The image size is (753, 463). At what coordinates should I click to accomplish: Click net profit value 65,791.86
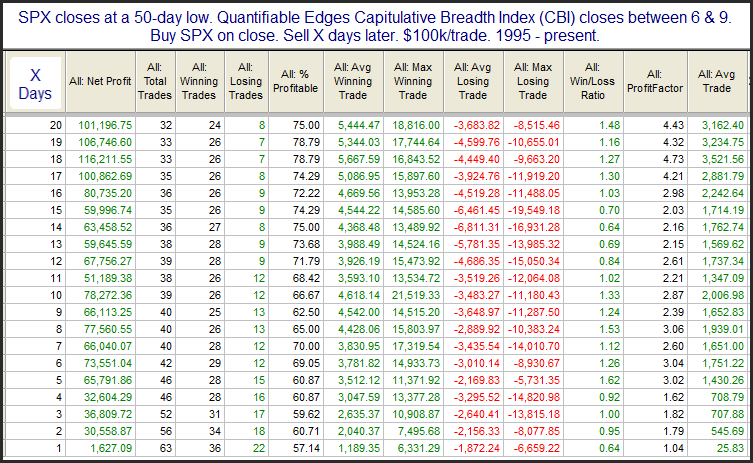coord(108,380)
